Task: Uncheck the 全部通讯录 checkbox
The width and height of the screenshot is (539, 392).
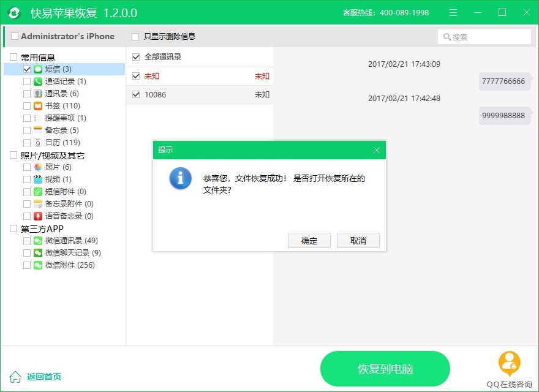Action: [x=136, y=57]
